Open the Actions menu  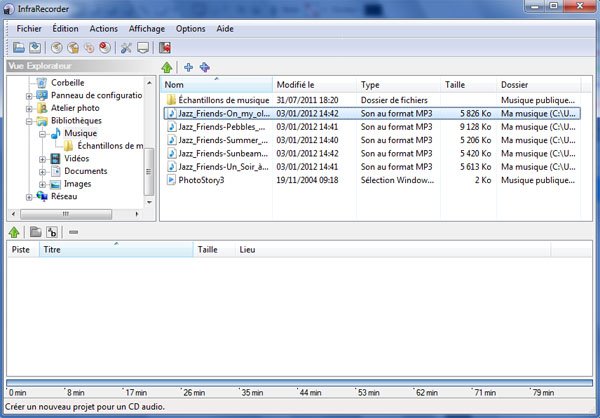(104, 29)
